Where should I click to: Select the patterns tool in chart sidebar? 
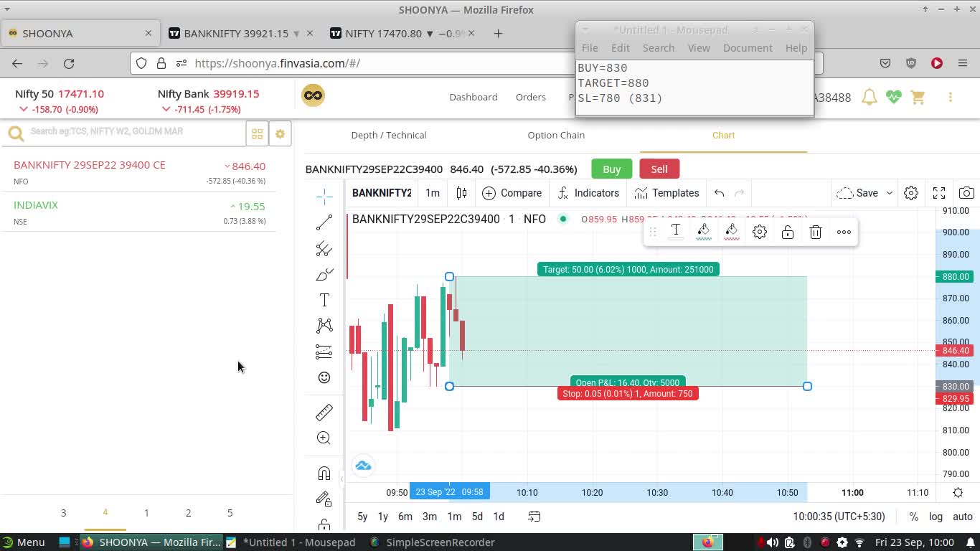click(x=324, y=326)
